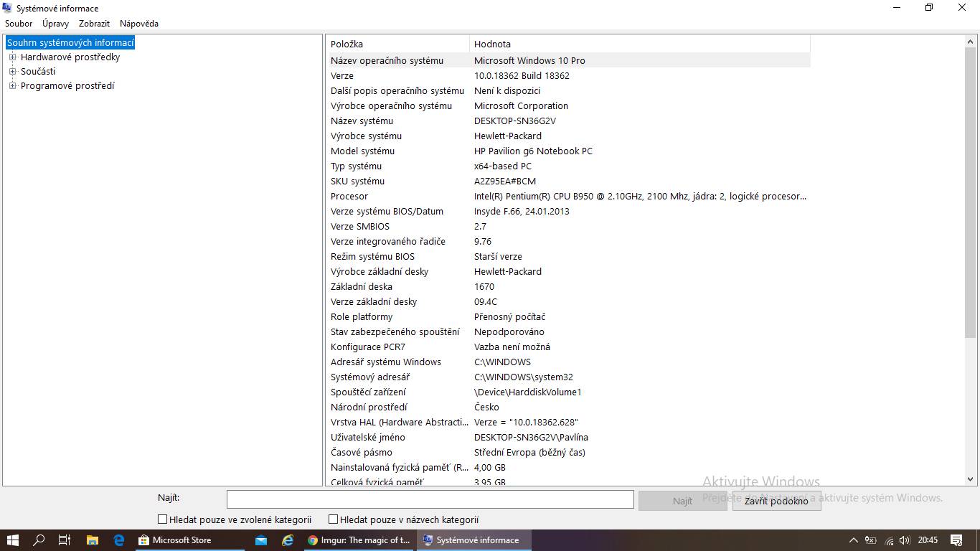This screenshot has height=551, width=980.
Task: Click the Systémové informace title bar icon
Action: pyautogui.click(x=8, y=8)
